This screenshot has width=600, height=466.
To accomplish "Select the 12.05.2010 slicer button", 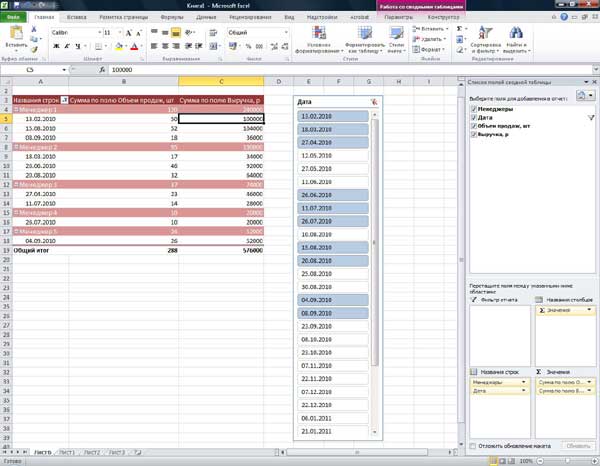I will pos(333,156).
